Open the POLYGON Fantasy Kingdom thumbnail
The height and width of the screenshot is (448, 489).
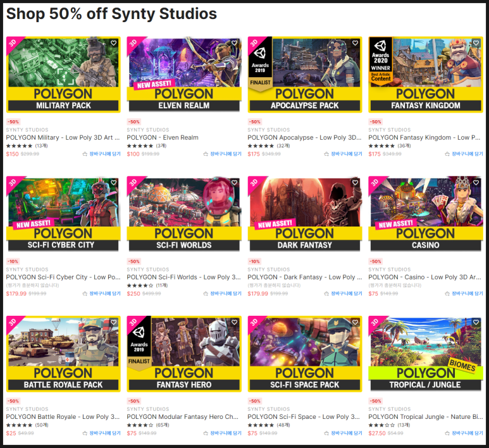[426, 75]
